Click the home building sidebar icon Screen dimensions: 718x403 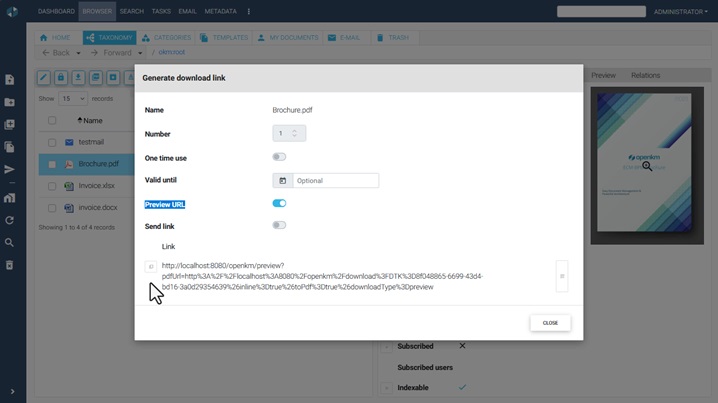click(10, 198)
